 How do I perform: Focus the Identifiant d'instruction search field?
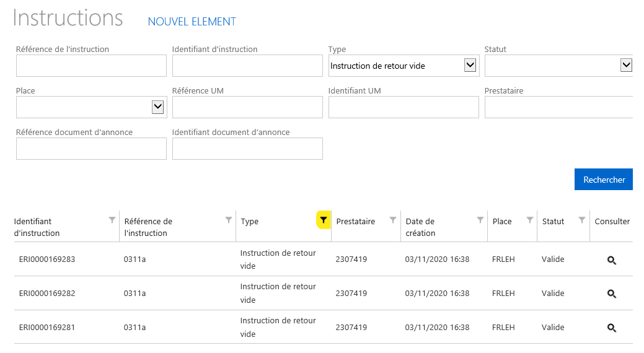click(247, 66)
